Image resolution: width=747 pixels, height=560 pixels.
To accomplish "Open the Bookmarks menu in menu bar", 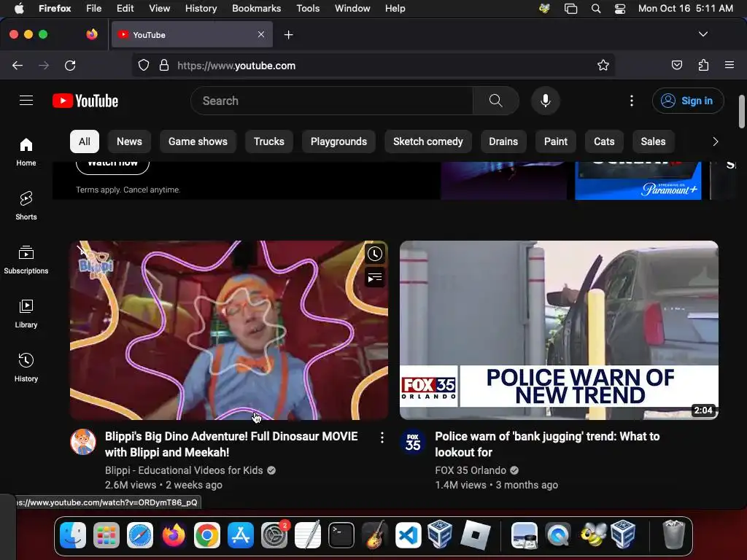I will pos(256,8).
